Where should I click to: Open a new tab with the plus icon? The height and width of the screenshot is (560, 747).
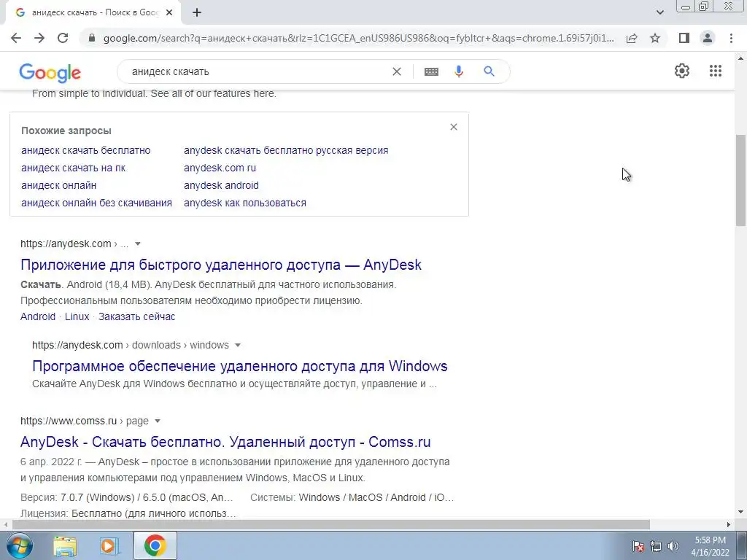[x=197, y=13]
